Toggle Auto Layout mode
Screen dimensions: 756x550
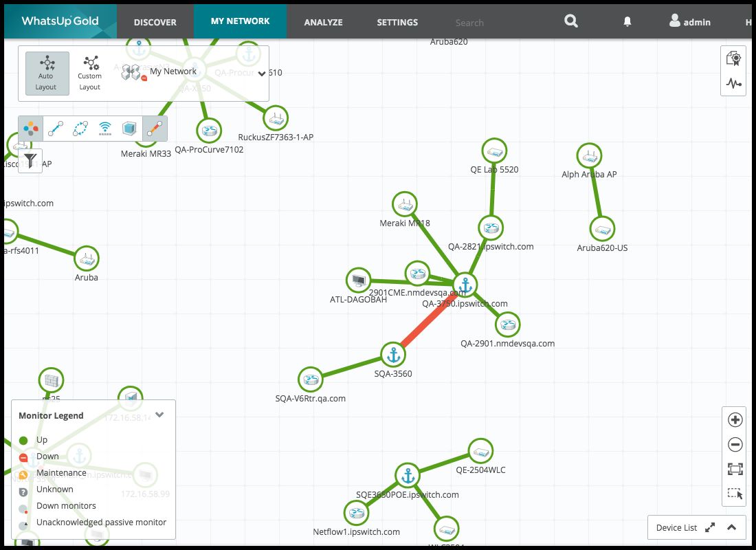click(45, 72)
